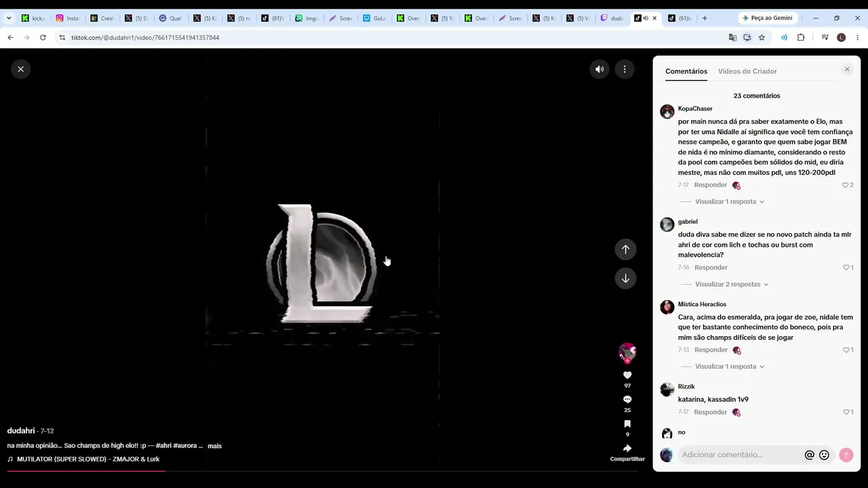
Task: Focus the 'Adicionar comentário' input field
Action: coord(739,455)
